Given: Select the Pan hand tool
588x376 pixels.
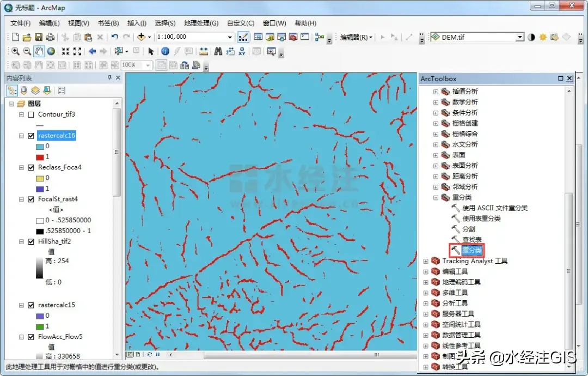Looking at the screenshot, I should click(39, 51).
